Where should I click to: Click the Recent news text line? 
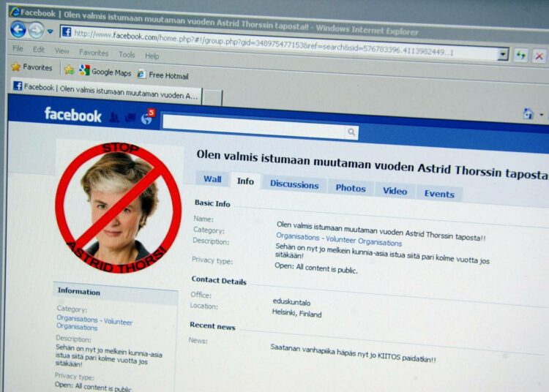point(353,353)
